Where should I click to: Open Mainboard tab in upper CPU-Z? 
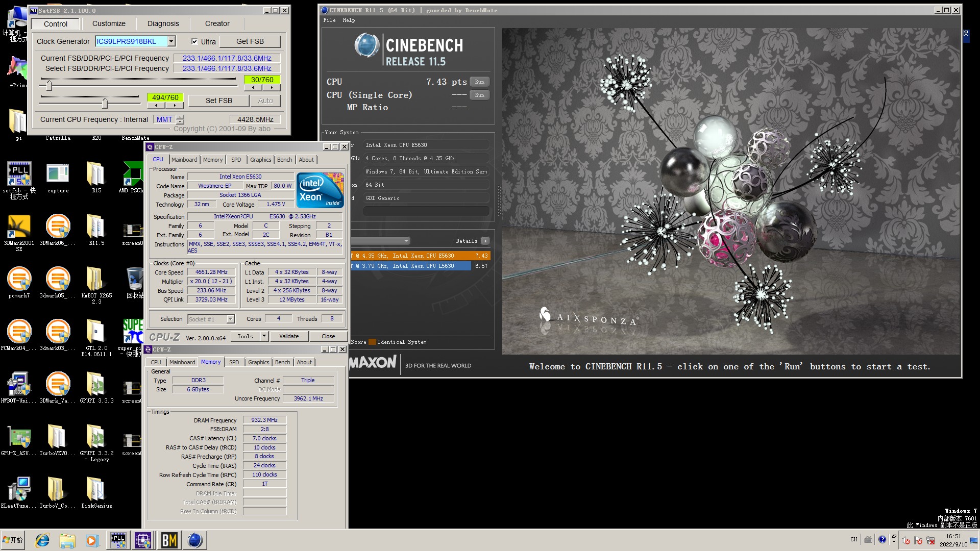(184, 160)
